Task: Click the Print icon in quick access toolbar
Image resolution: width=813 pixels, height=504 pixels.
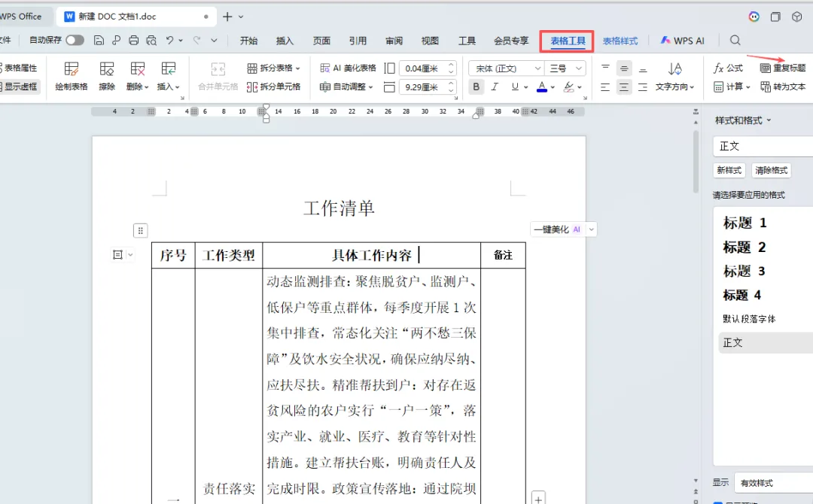Action: pos(134,41)
